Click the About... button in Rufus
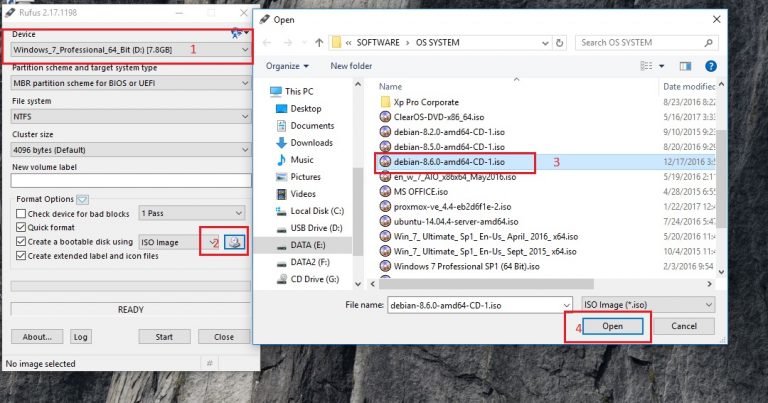768x403 pixels. (37, 337)
